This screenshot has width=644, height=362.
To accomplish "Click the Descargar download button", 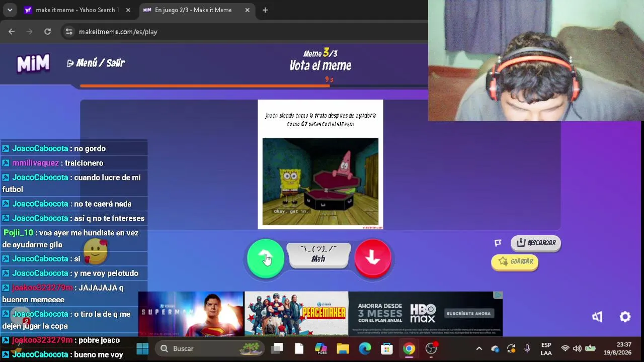I will [536, 243].
